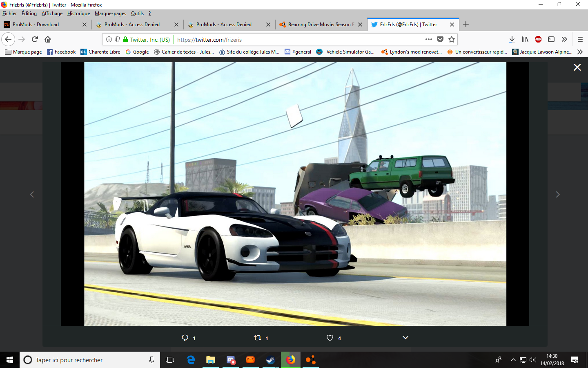The height and width of the screenshot is (368, 588).
Task: Toggle the Firefox sidebar view
Action: [x=551, y=39]
